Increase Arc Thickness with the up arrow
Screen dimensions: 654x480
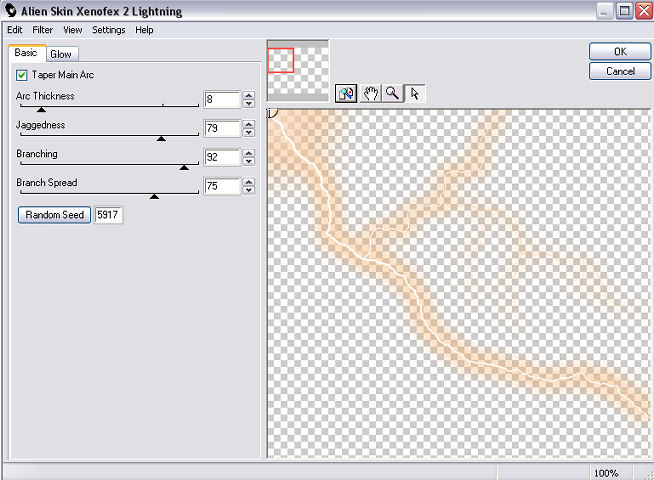click(x=249, y=95)
